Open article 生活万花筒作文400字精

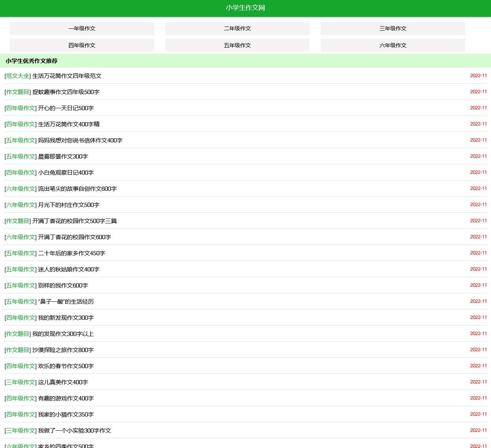coord(69,124)
